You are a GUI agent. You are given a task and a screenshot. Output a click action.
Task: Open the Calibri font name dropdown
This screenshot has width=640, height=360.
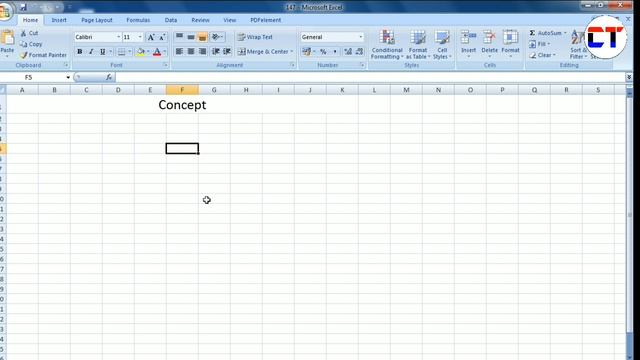[x=119, y=37]
